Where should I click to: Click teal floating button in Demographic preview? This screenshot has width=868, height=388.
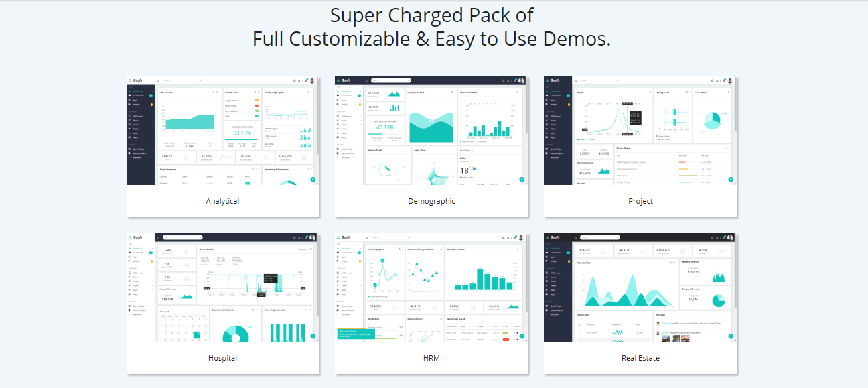[x=521, y=179]
